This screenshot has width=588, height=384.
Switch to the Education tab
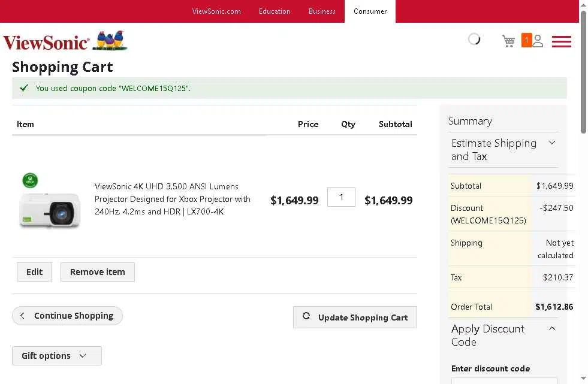coord(275,11)
